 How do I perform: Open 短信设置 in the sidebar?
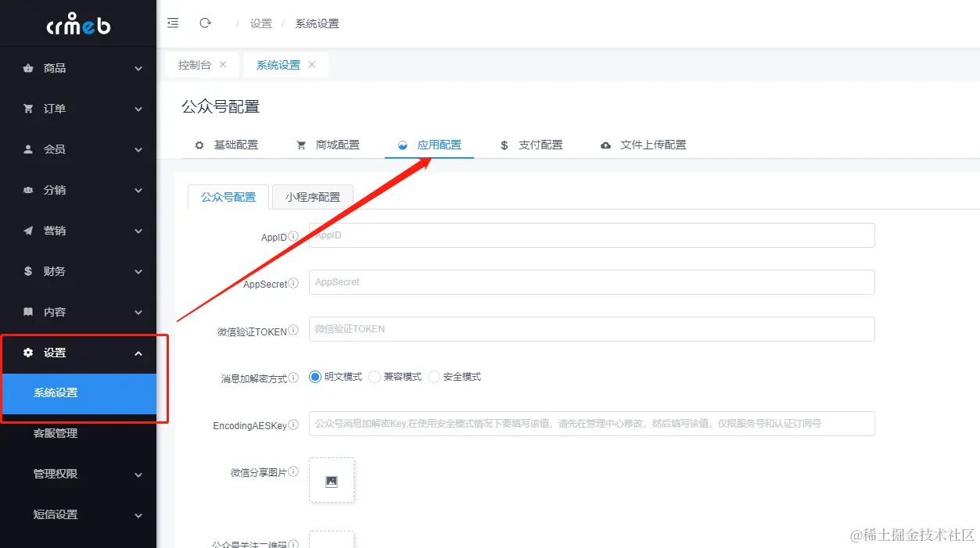click(78, 515)
